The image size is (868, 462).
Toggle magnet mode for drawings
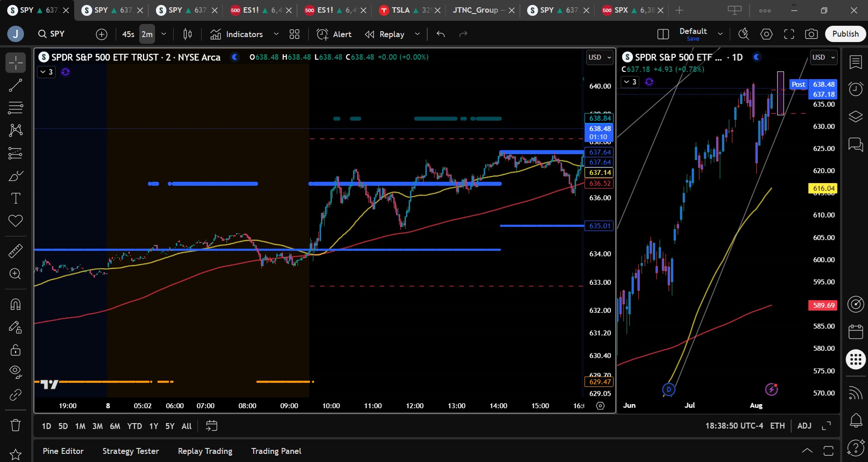click(x=15, y=304)
